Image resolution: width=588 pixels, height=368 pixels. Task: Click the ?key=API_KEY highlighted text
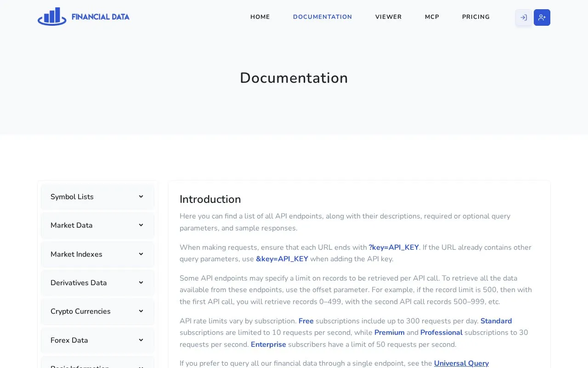(394, 247)
